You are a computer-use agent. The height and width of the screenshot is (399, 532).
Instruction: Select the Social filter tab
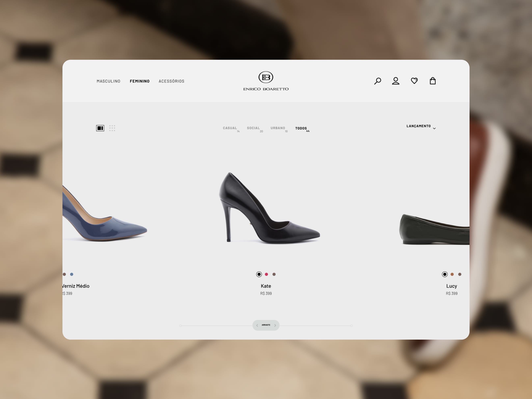[x=253, y=128]
